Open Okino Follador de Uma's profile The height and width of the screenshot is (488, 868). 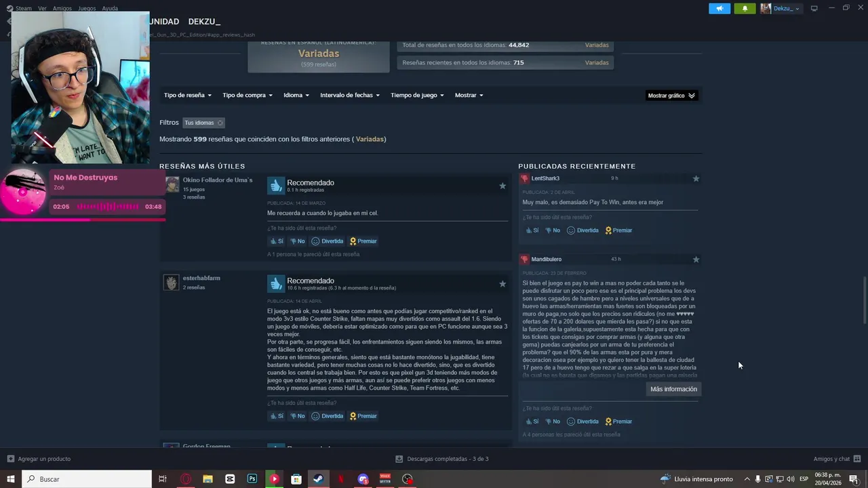tap(218, 180)
